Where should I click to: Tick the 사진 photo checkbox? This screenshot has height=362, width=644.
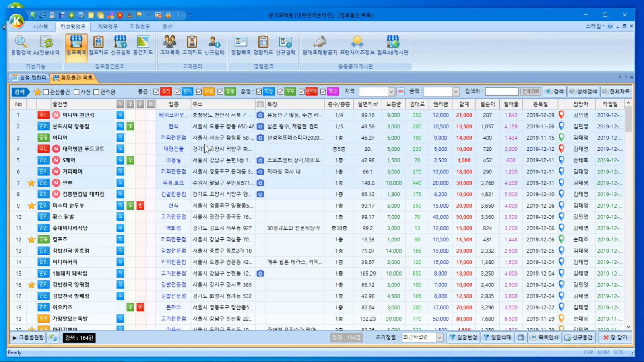coord(77,92)
